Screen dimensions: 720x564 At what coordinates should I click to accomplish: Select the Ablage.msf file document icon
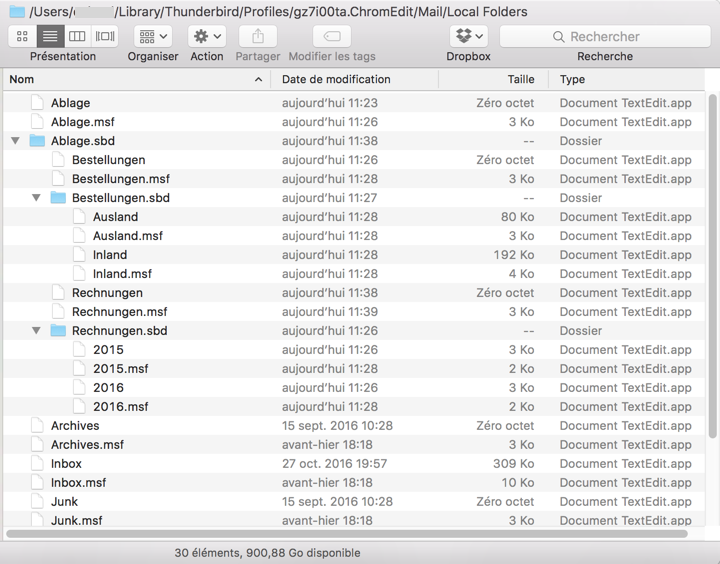tap(37, 122)
